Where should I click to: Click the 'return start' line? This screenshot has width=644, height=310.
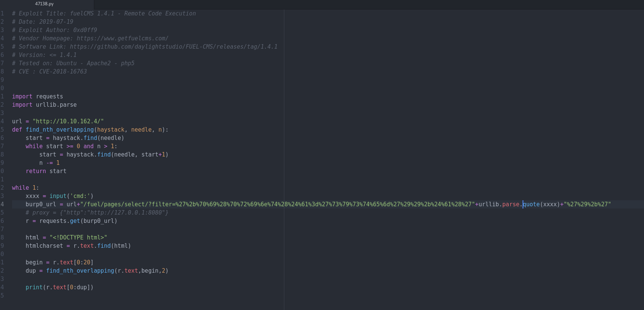pyautogui.click(x=46, y=171)
